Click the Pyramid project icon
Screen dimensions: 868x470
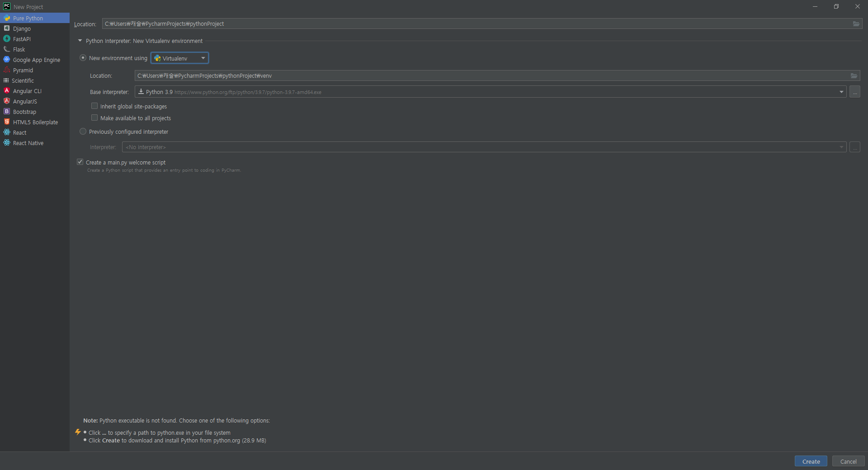(x=7, y=70)
